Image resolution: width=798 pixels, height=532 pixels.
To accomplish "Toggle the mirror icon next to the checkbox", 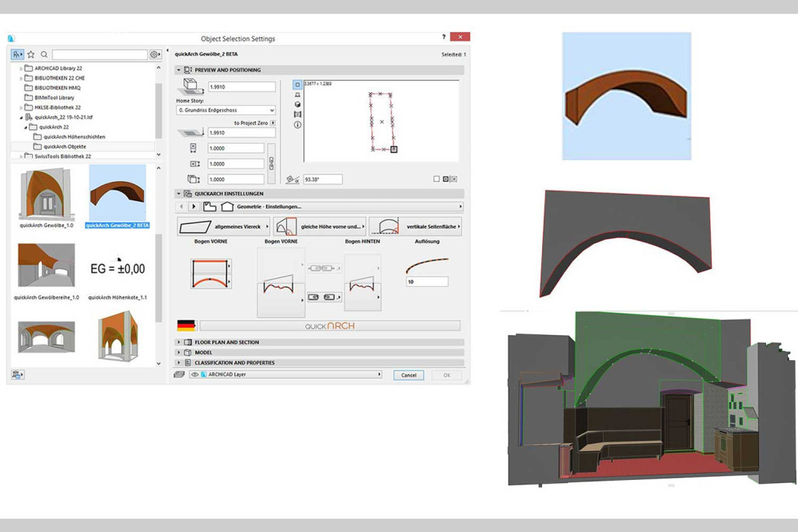I will click(x=446, y=178).
